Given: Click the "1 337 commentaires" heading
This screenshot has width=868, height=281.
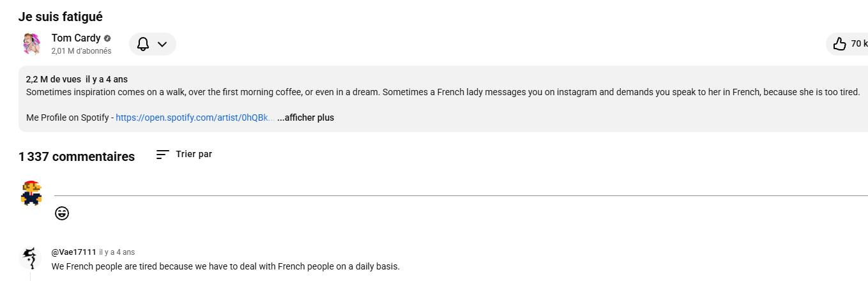Looking at the screenshot, I should coord(77,156).
